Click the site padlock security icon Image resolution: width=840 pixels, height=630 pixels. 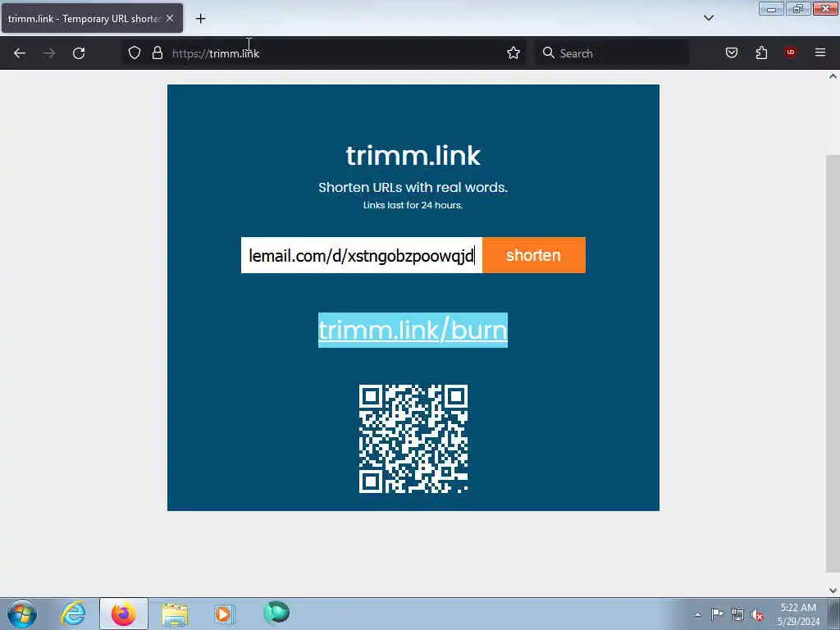(x=157, y=53)
